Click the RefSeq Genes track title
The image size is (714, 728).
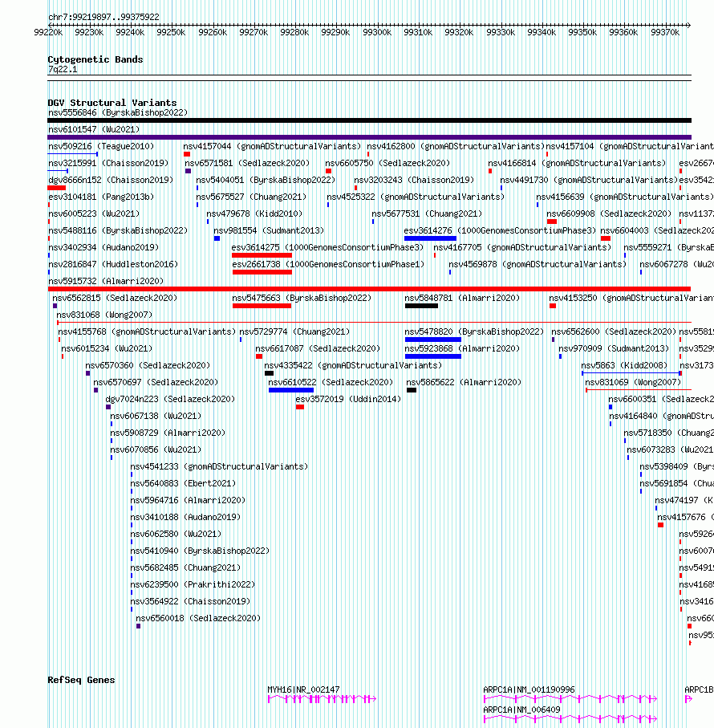[x=81, y=680]
